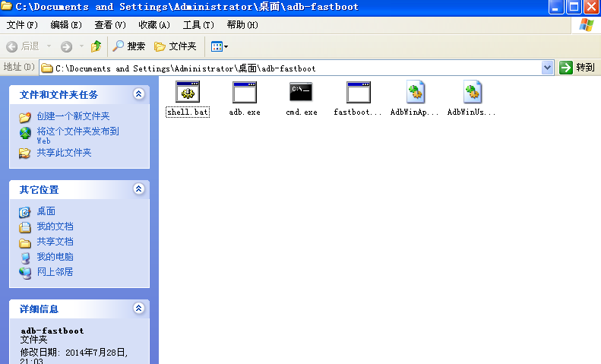Select the shell.bat file icon
The width and height of the screenshot is (601, 364).
[x=187, y=93]
